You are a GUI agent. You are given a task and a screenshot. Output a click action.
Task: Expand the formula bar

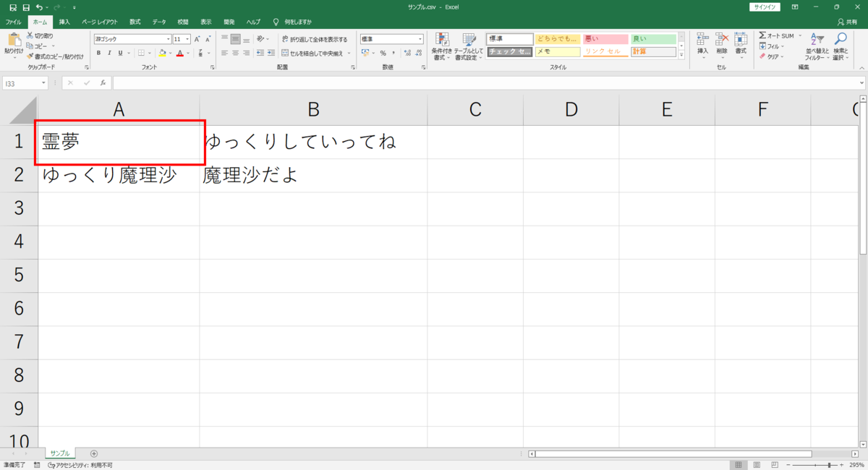[x=861, y=83]
